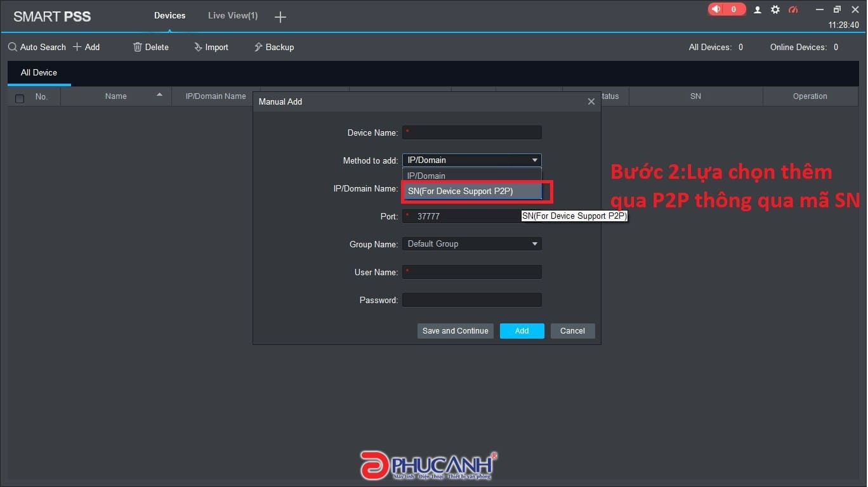Image resolution: width=868 pixels, height=487 pixels.
Task: Focus the User Name input field
Action: pyautogui.click(x=472, y=272)
